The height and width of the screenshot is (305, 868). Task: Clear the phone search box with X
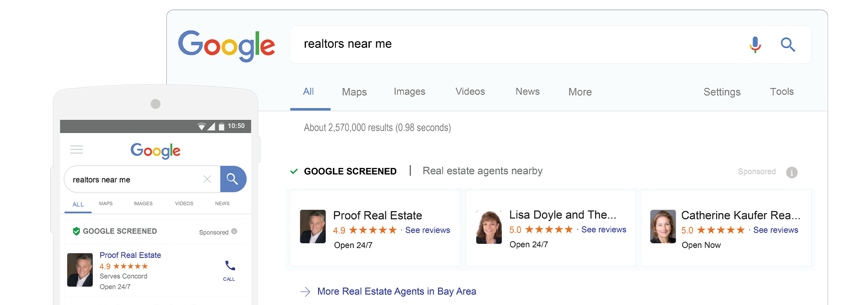(207, 179)
